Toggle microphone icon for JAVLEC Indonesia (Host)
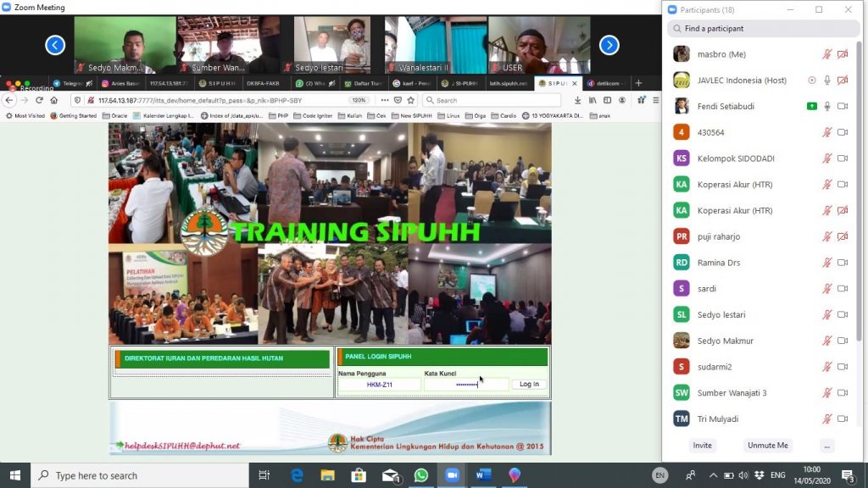Viewport: 868px width, 488px height. tap(827, 80)
